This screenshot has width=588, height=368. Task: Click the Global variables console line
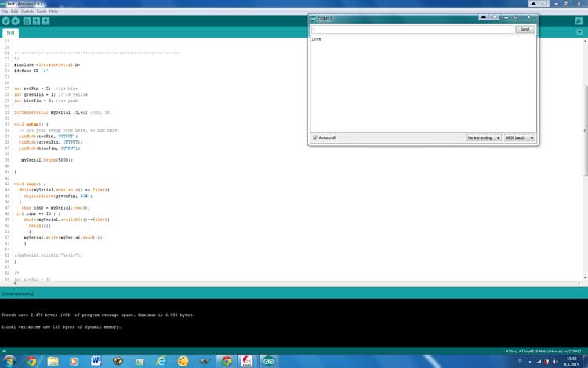click(x=60, y=327)
